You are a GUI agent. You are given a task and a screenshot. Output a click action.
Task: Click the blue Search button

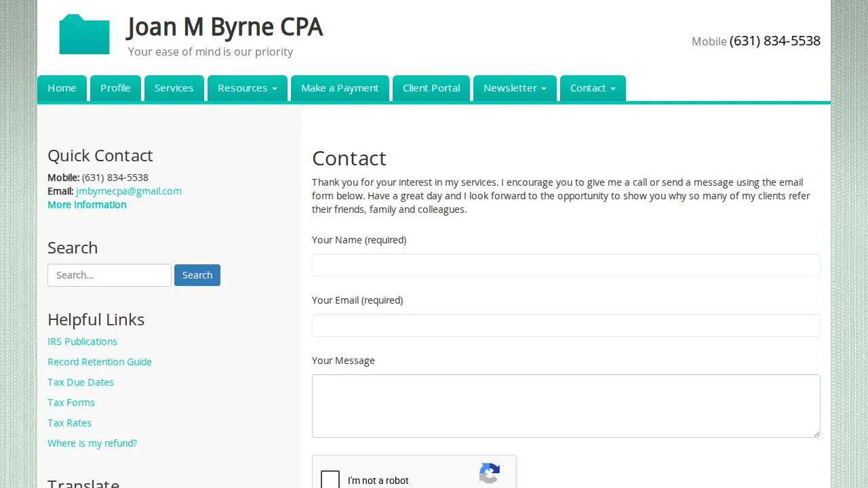click(197, 275)
